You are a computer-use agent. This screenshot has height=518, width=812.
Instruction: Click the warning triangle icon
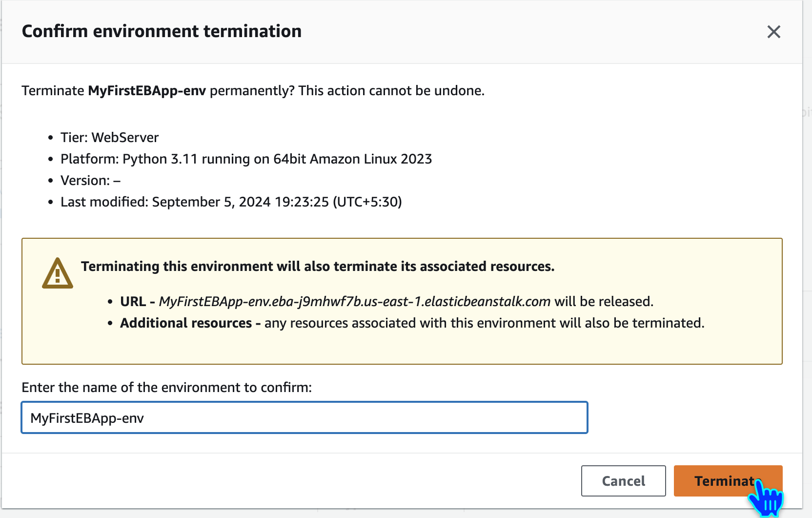tap(58, 273)
